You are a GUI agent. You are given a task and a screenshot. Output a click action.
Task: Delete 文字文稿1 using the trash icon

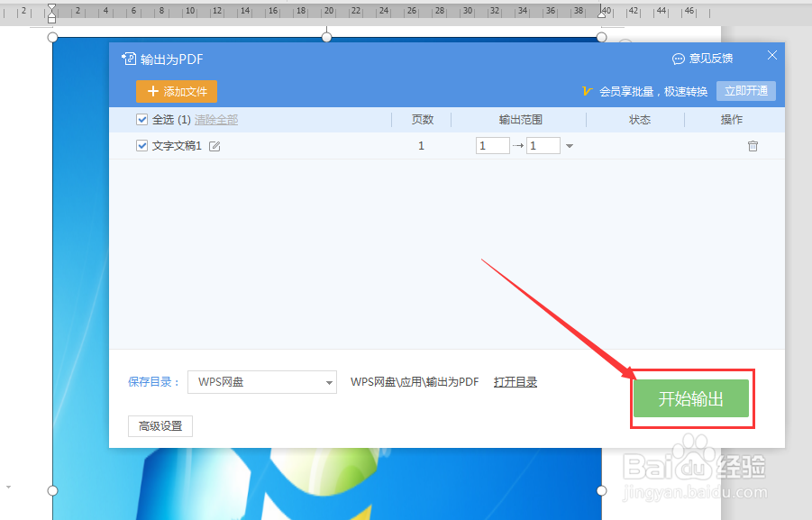coord(753,145)
